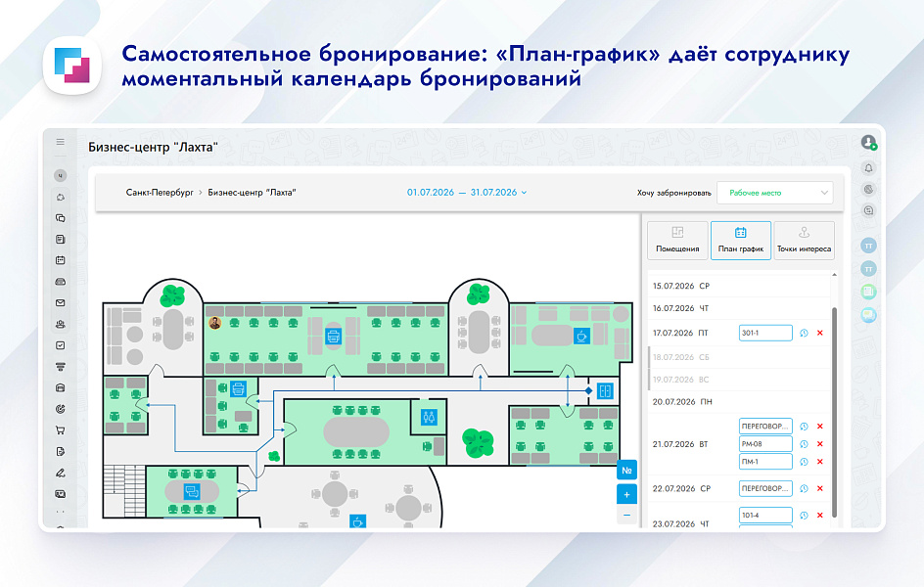Click the bell notifications icon
Viewport: 924px width, 587px height.
point(868,168)
